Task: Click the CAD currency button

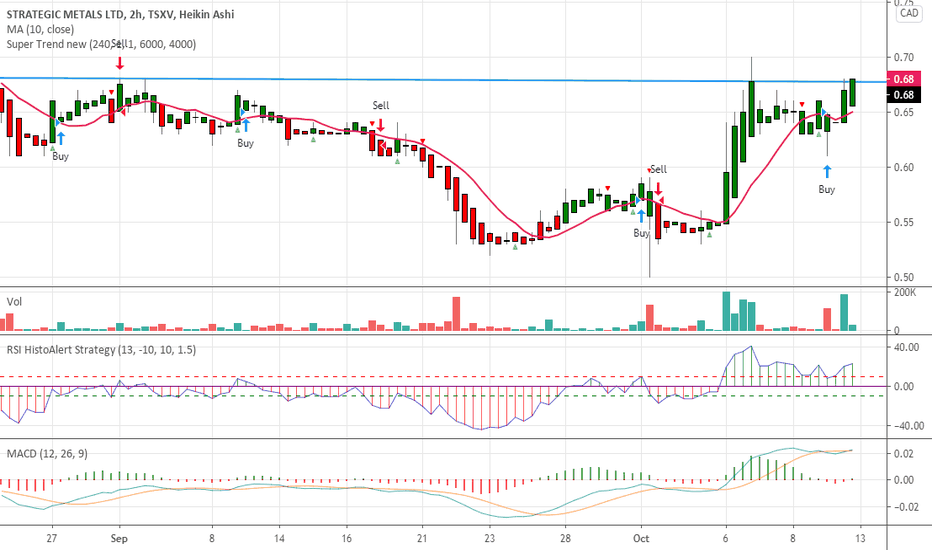Action: click(909, 13)
